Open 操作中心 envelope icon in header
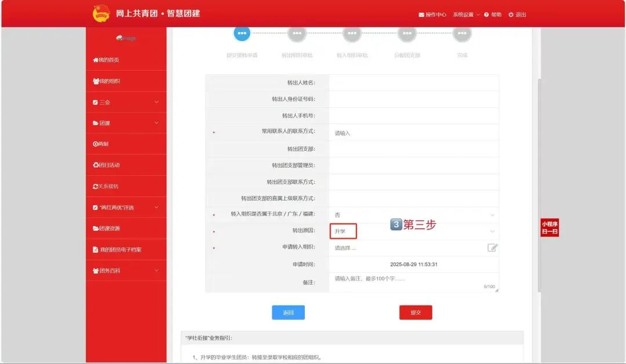This screenshot has height=364, width=626. coord(421,15)
